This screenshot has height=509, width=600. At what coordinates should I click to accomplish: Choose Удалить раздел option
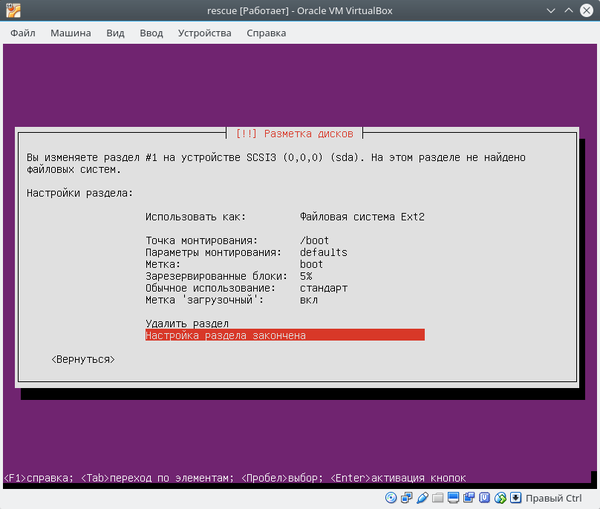[x=187, y=324]
